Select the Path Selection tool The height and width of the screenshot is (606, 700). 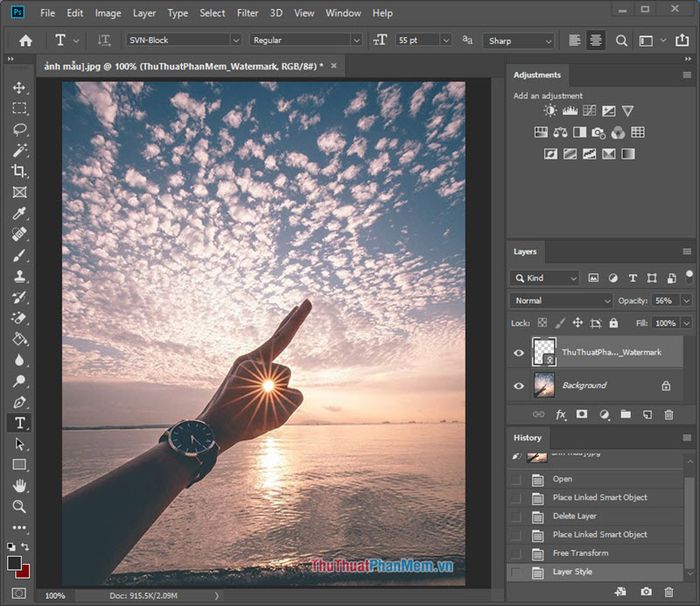[x=19, y=444]
